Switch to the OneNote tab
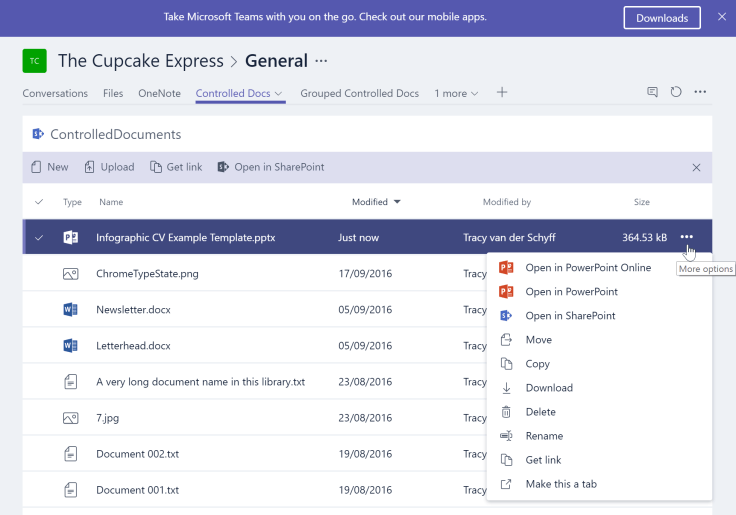 (x=159, y=94)
